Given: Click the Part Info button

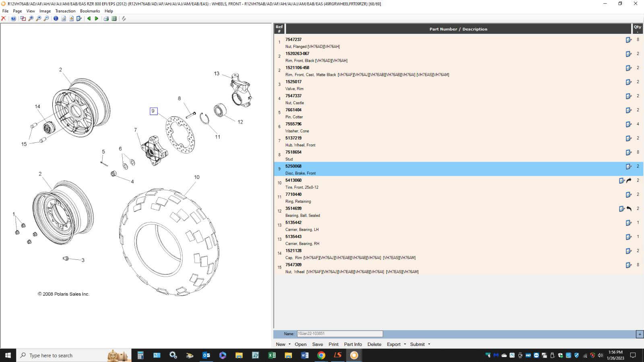Looking at the screenshot, I should (x=353, y=344).
